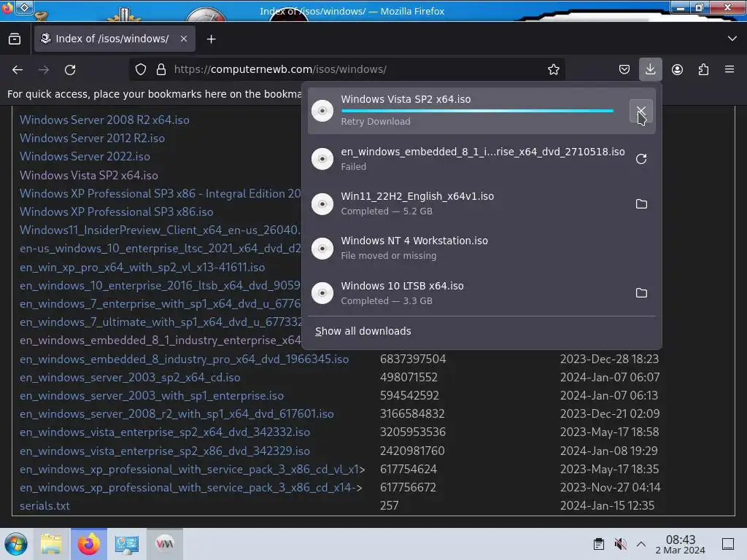Expand hidden system tray icons arrow

click(x=641, y=544)
